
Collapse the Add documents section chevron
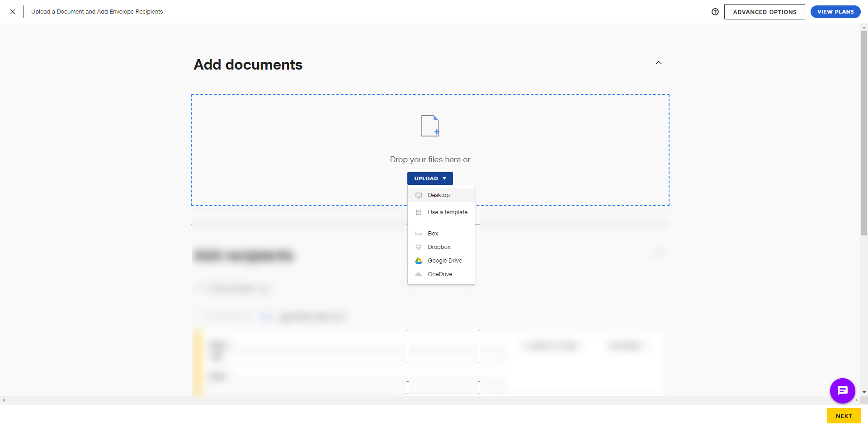[x=659, y=63]
